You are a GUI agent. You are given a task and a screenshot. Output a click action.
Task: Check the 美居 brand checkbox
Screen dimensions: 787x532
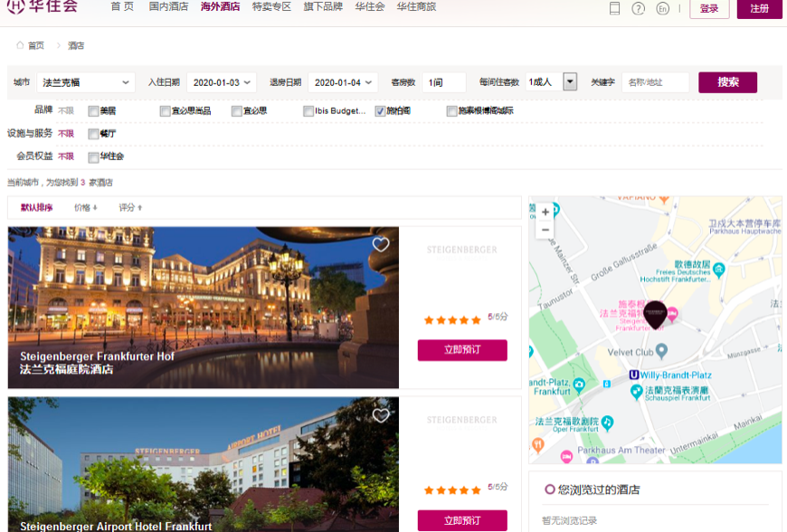click(x=93, y=111)
